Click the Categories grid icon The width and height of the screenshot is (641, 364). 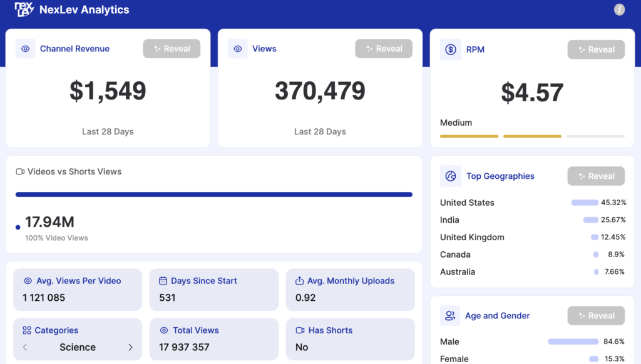[26, 330]
